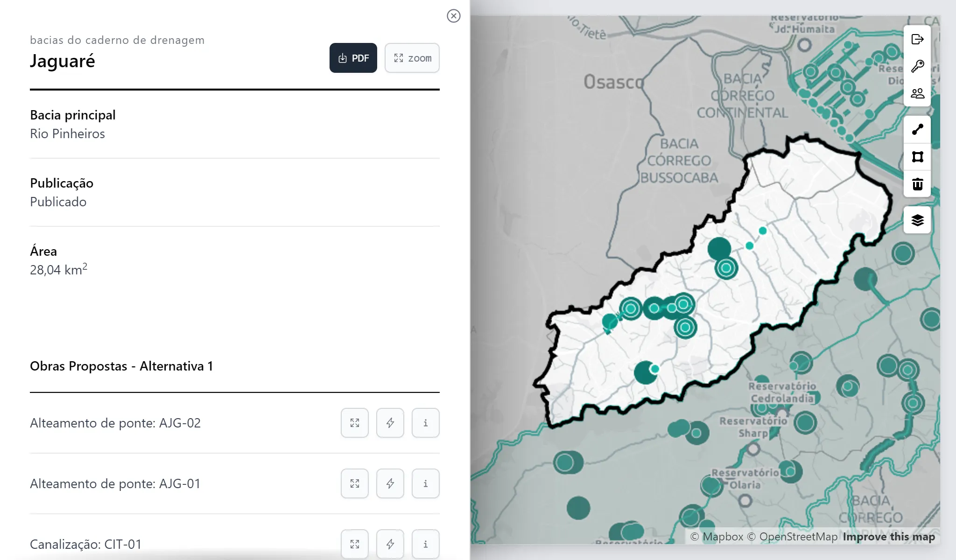The width and height of the screenshot is (956, 560).
Task: Open the Improve this map link
Action: click(x=889, y=537)
